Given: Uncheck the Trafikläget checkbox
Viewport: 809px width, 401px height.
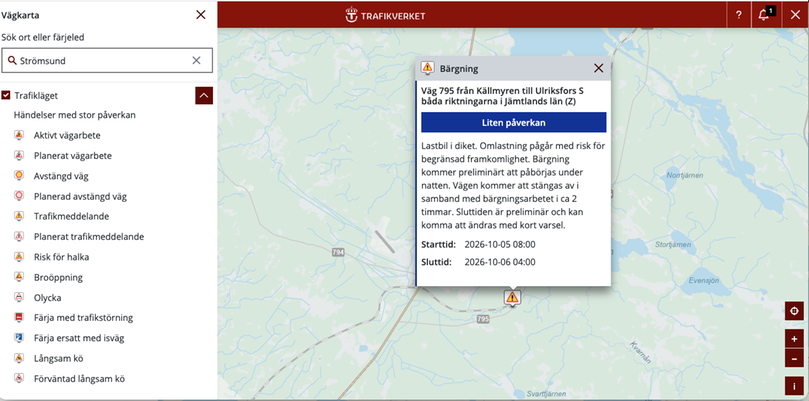Looking at the screenshot, I should click(6, 95).
